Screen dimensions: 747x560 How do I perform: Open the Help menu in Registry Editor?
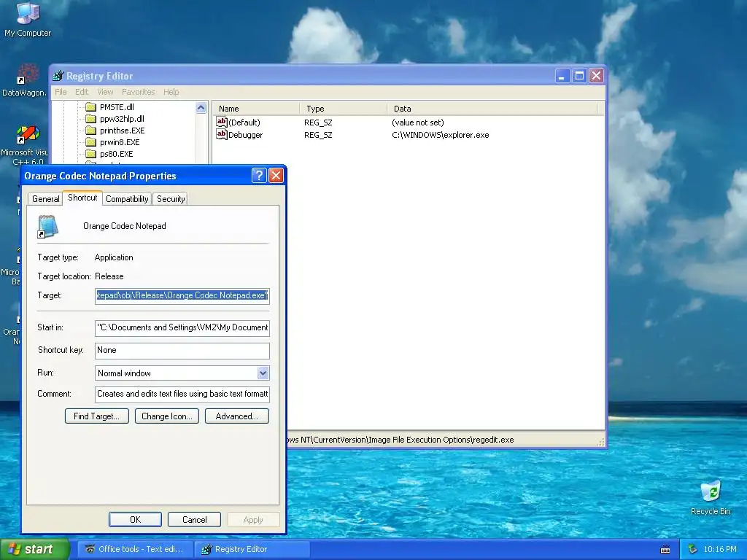(171, 92)
